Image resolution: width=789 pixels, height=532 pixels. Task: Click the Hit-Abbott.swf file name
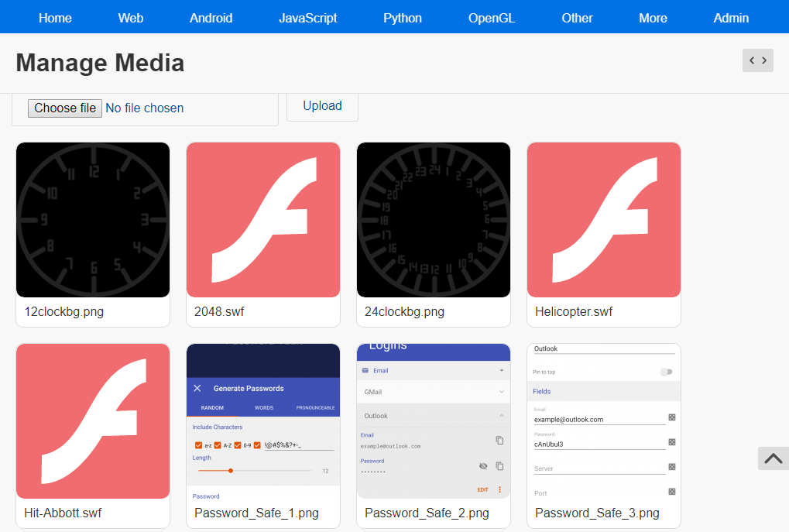(x=63, y=513)
